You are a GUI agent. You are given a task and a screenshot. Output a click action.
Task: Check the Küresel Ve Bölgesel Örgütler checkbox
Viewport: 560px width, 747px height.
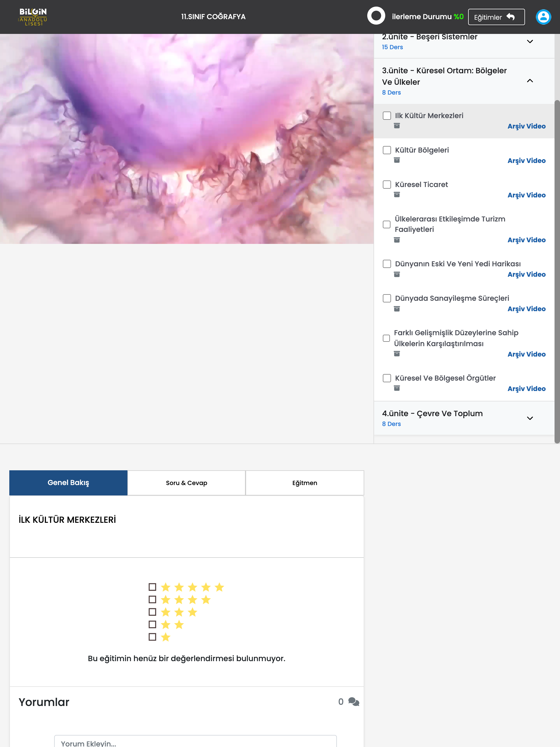pos(386,378)
